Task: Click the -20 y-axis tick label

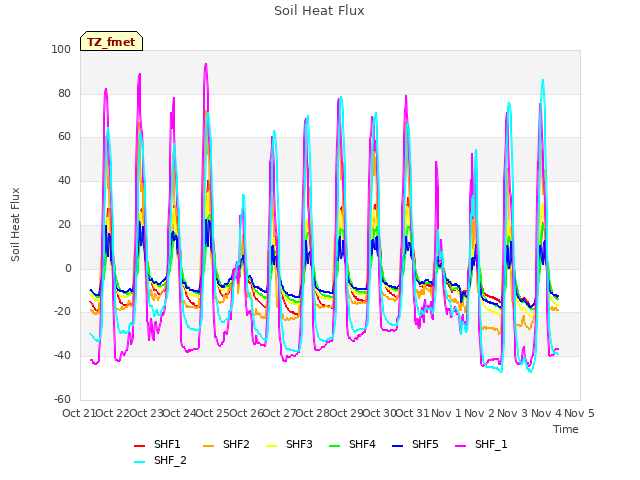Action: (x=62, y=312)
